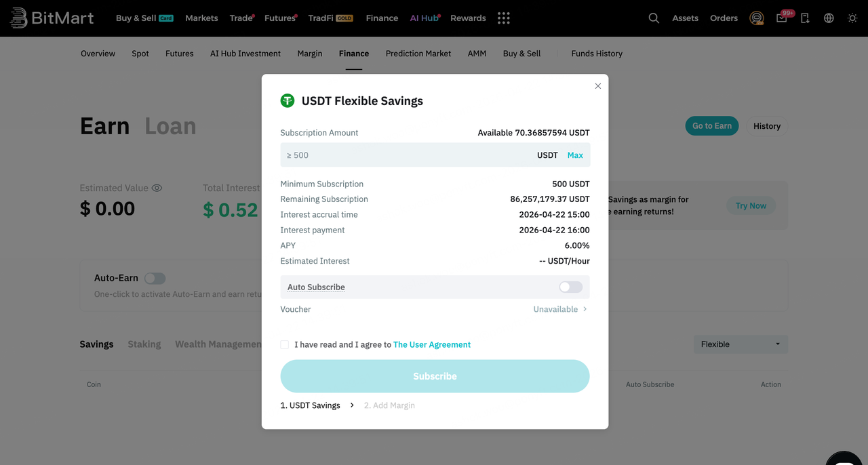Go to Assets
Image resolution: width=868 pixels, height=465 pixels.
pyautogui.click(x=685, y=18)
